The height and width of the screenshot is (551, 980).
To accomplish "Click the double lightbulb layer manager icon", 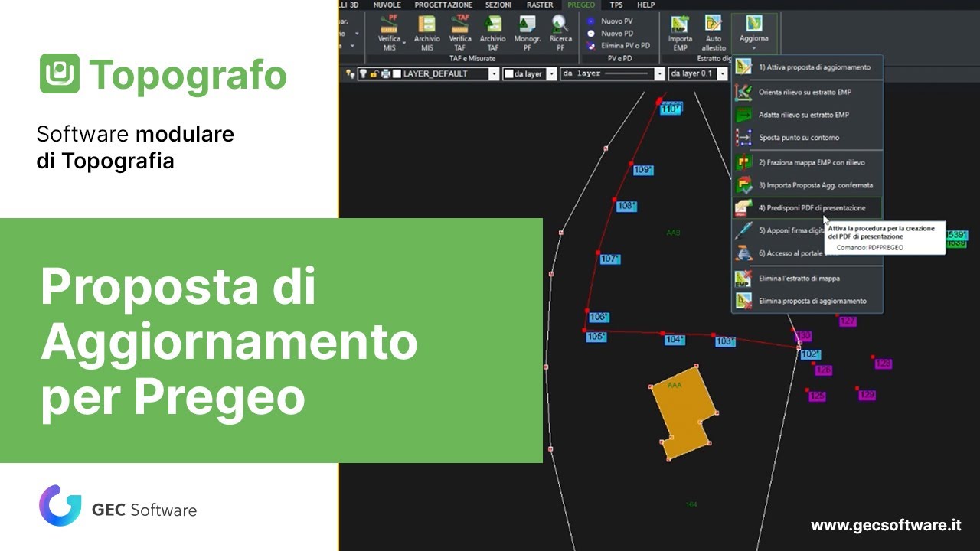I will 350,74.
